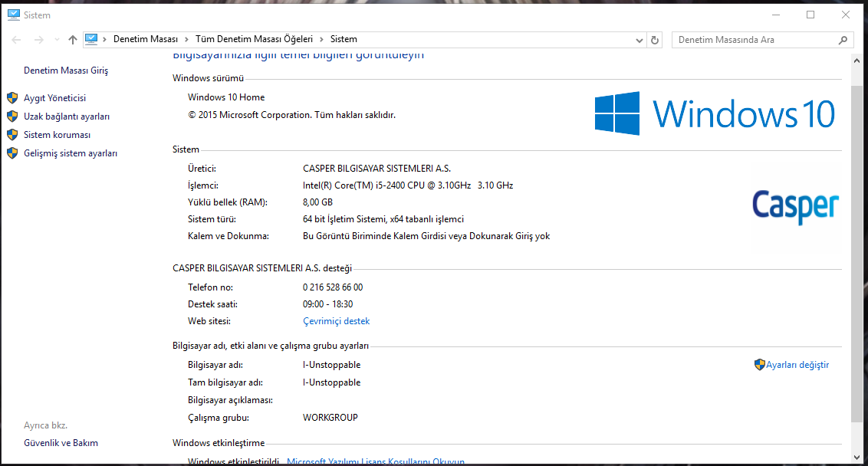Minimize the Sistem window
Image resolution: width=868 pixels, height=466 pixels.
pyautogui.click(x=775, y=15)
